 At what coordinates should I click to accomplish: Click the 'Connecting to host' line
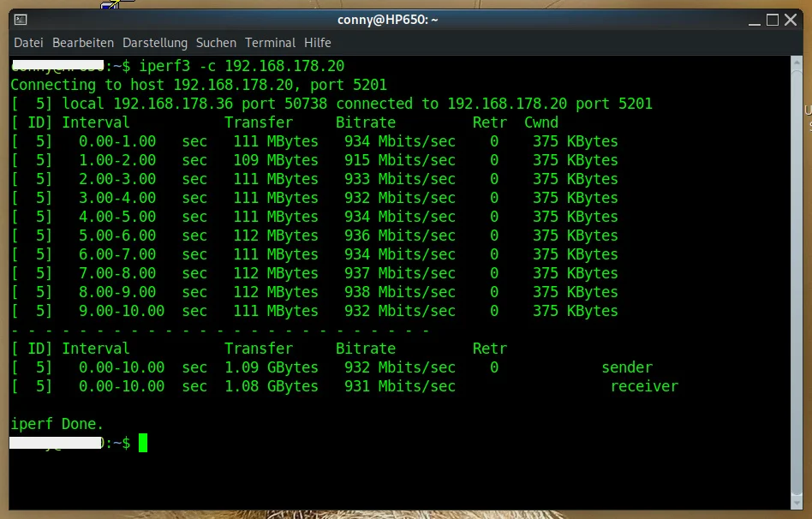tap(199, 85)
